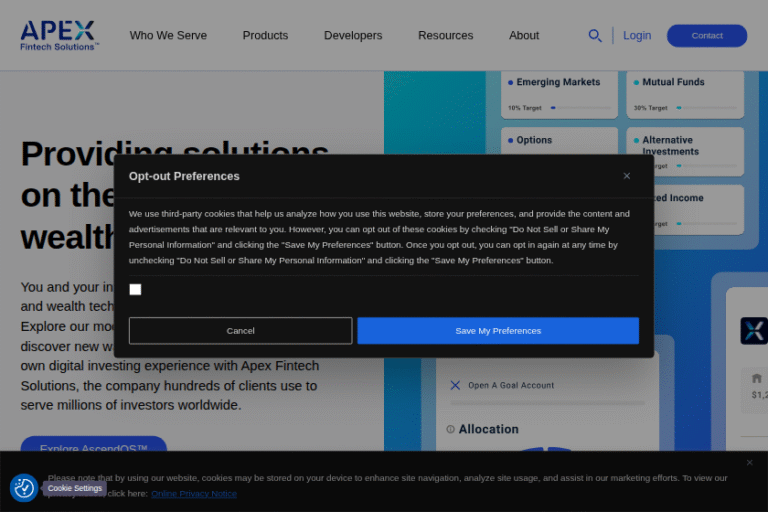Open the About menu item

pyautogui.click(x=524, y=35)
